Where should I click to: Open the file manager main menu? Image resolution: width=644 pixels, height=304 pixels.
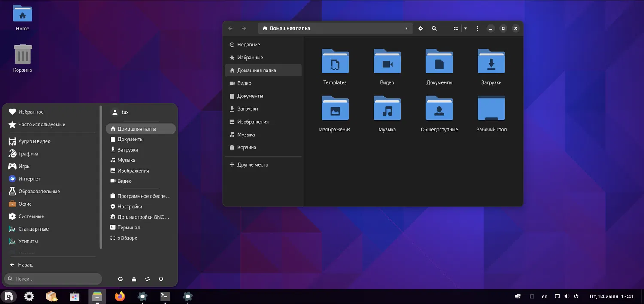[x=477, y=28]
